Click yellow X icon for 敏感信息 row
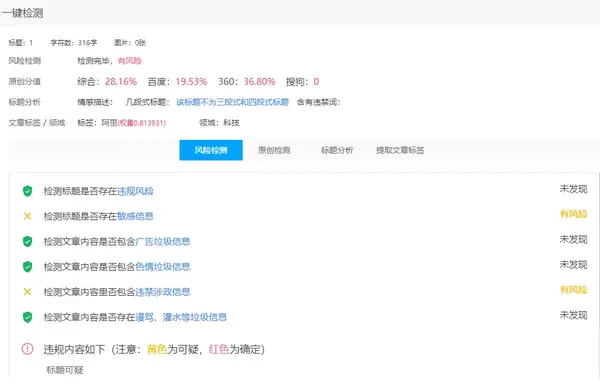The height and width of the screenshot is (384, 600). coord(28,216)
